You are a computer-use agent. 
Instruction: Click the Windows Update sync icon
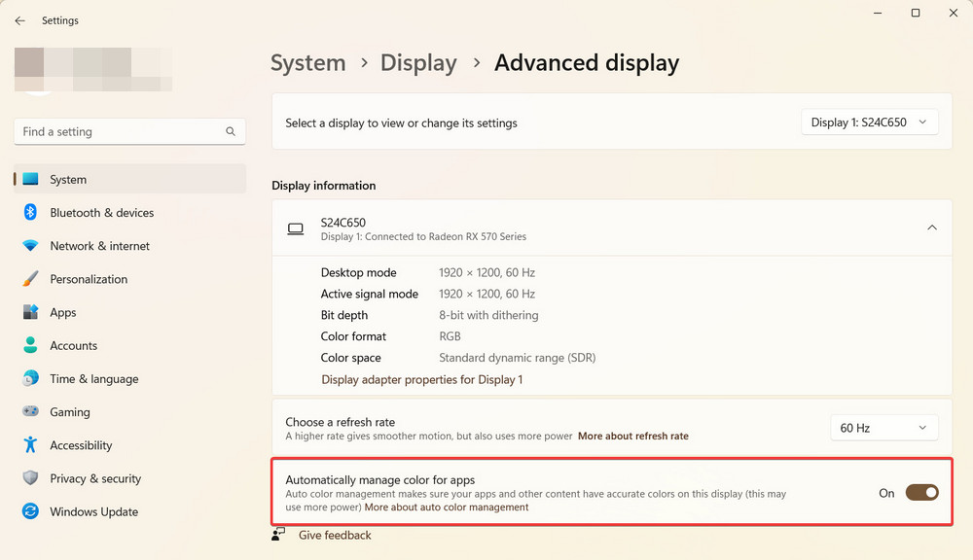[x=30, y=511]
